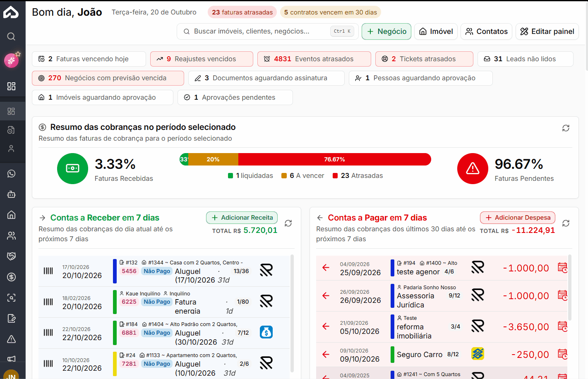Click the red arrow on Assessoria Jurídica row

pos(326,295)
